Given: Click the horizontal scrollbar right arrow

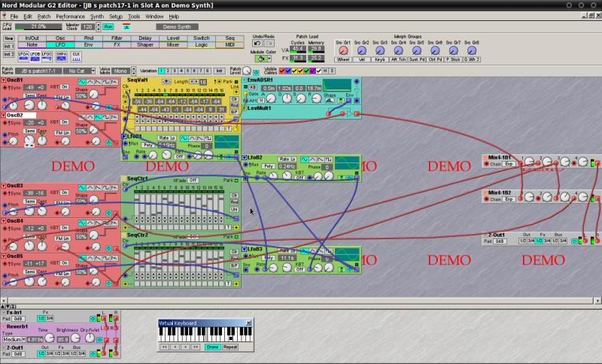Looking at the screenshot, I should (x=597, y=301).
